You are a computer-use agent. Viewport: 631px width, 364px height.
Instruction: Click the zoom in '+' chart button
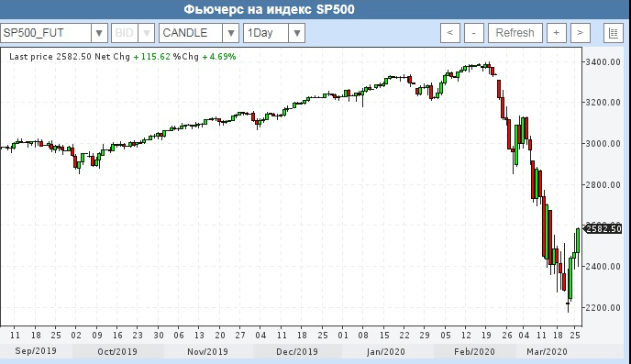click(x=556, y=33)
